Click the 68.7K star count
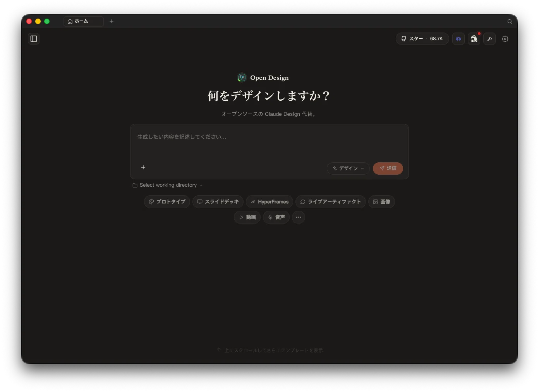This screenshot has width=539, height=392. click(x=436, y=39)
